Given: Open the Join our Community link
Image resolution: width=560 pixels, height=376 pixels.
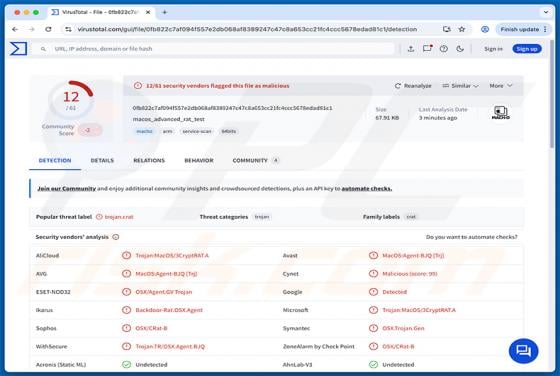Looking at the screenshot, I should (66, 188).
